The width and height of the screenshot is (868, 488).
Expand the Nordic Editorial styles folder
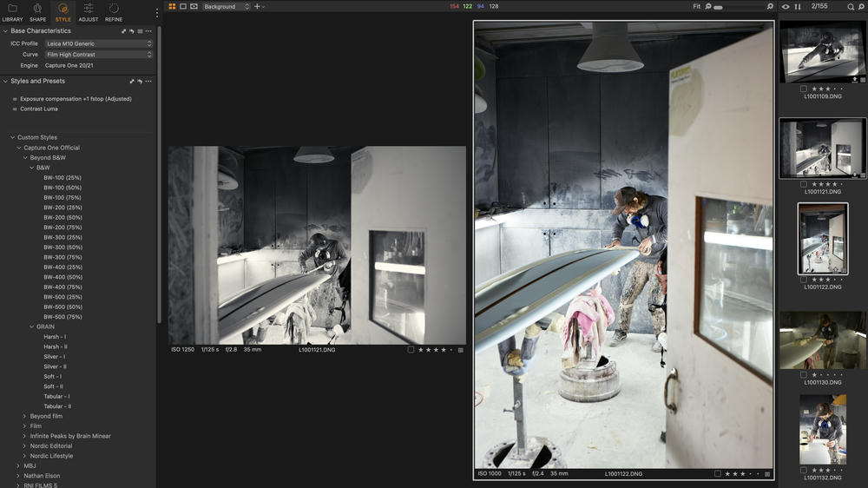[23, 446]
